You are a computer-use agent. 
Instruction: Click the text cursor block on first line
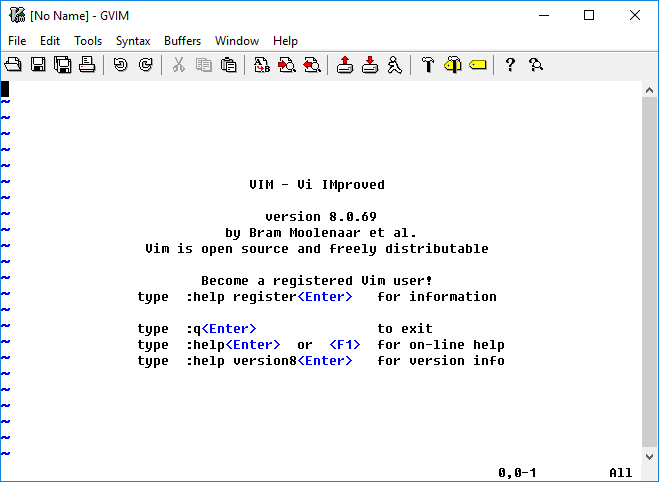[x=5, y=89]
